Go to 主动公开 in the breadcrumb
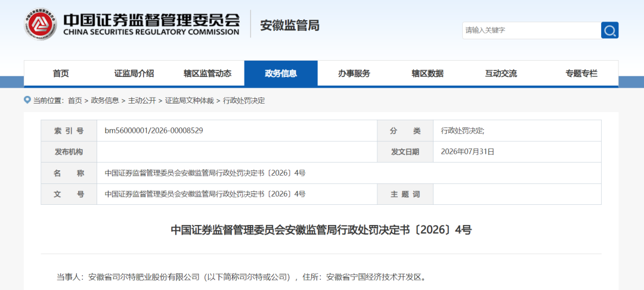644x290 pixels. click(142, 101)
